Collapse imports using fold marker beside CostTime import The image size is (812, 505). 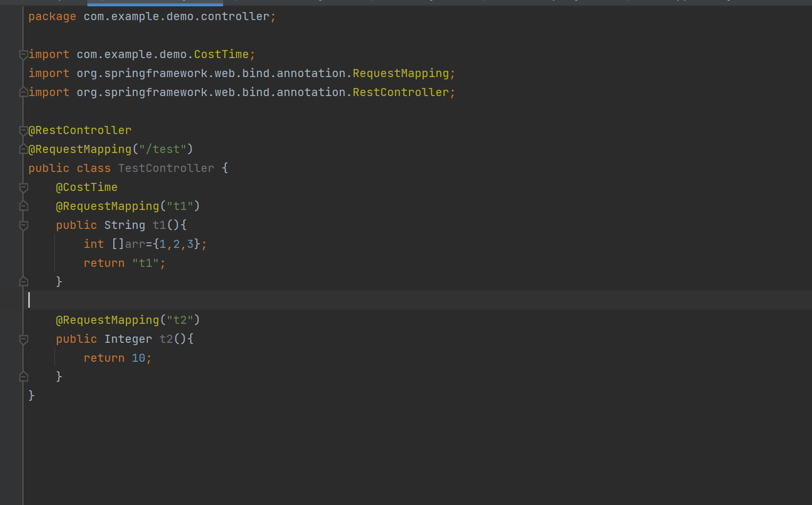pyautogui.click(x=24, y=55)
